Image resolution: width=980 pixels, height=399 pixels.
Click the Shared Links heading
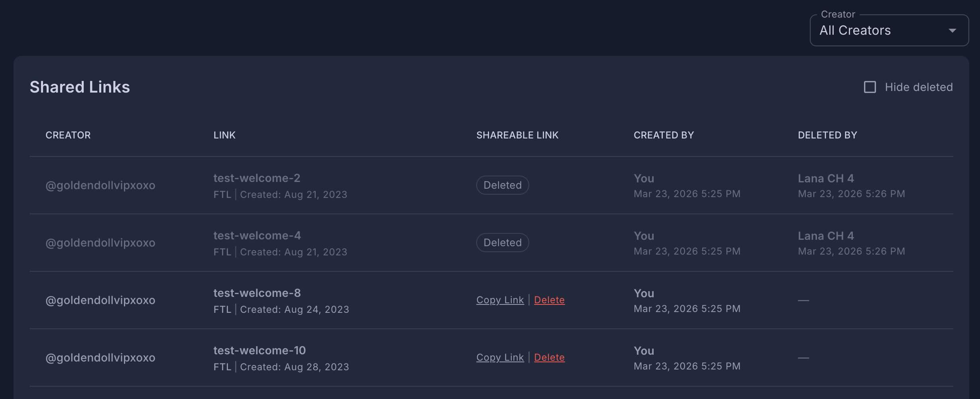coord(80,87)
